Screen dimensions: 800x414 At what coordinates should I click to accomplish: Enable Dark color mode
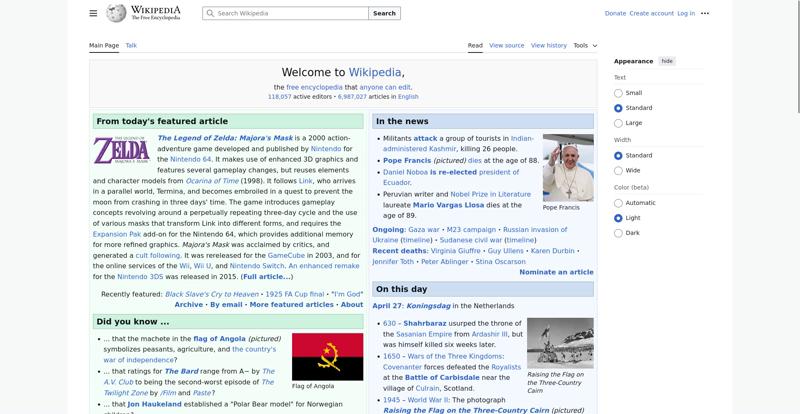[x=618, y=233]
